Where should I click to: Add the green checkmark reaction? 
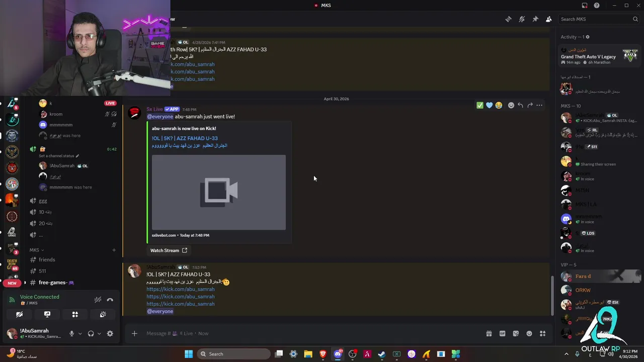[480, 105]
